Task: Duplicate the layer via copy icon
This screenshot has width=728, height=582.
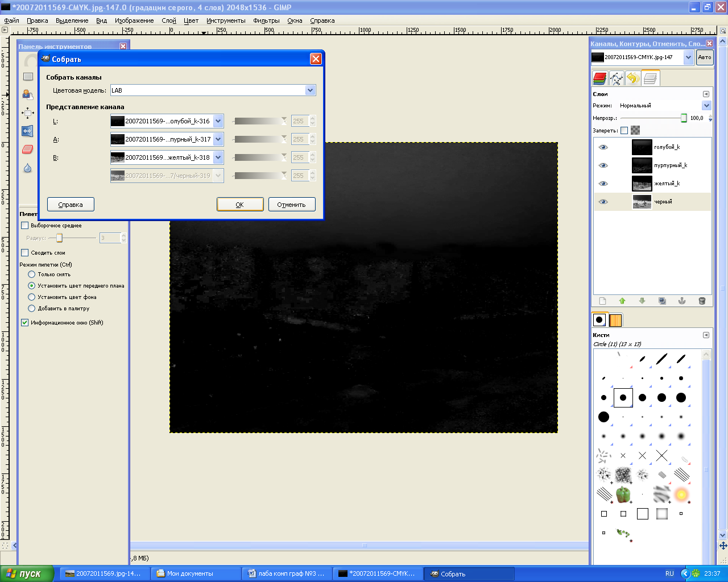Action: coord(662,301)
